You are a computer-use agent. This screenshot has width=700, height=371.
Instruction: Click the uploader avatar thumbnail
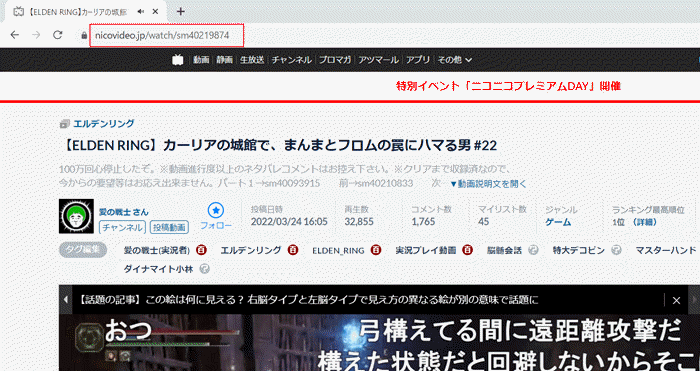76,216
